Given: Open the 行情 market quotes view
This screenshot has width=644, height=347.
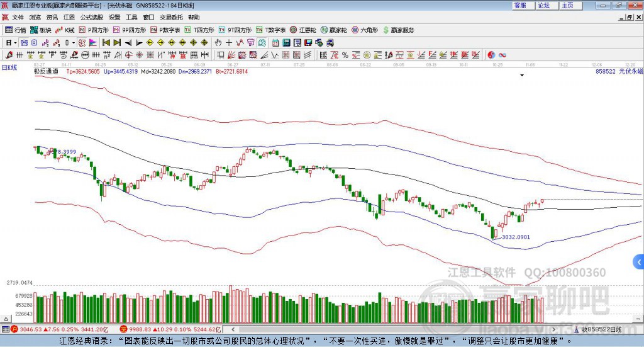Looking at the screenshot, I should tap(16, 30).
